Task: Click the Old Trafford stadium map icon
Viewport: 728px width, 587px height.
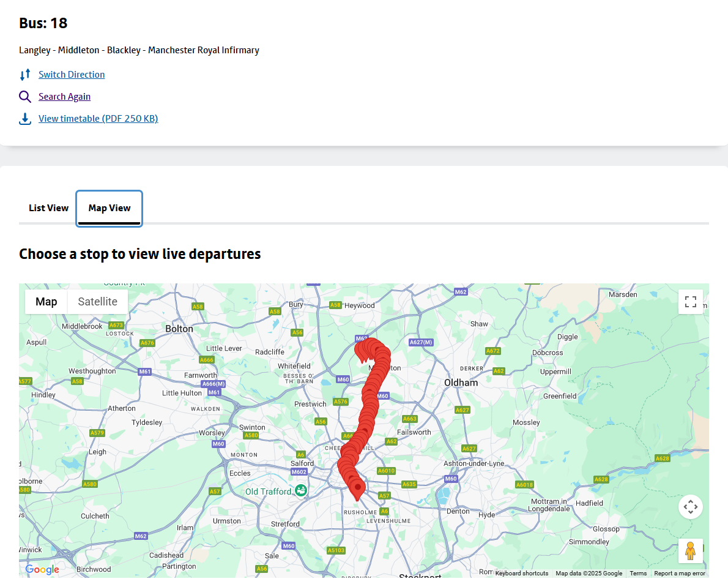Action: point(301,490)
